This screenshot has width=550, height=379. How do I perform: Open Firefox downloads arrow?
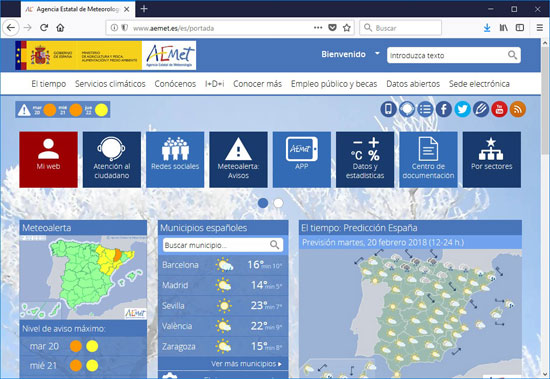pos(487,28)
